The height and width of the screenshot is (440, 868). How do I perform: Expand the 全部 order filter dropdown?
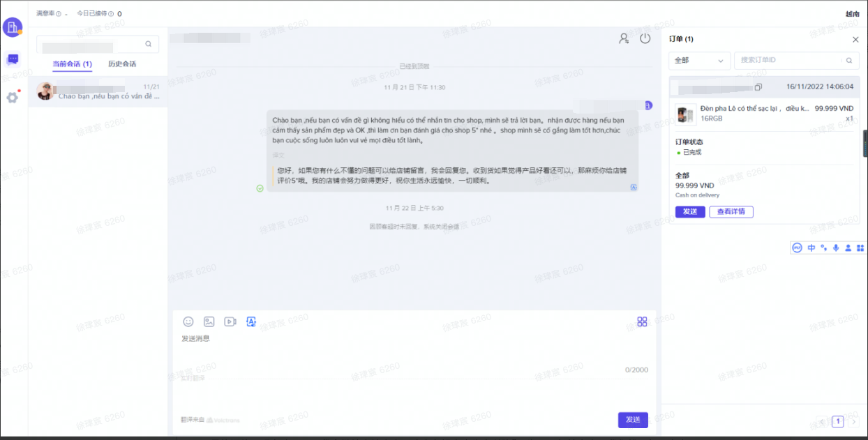pyautogui.click(x=699, y=61)
